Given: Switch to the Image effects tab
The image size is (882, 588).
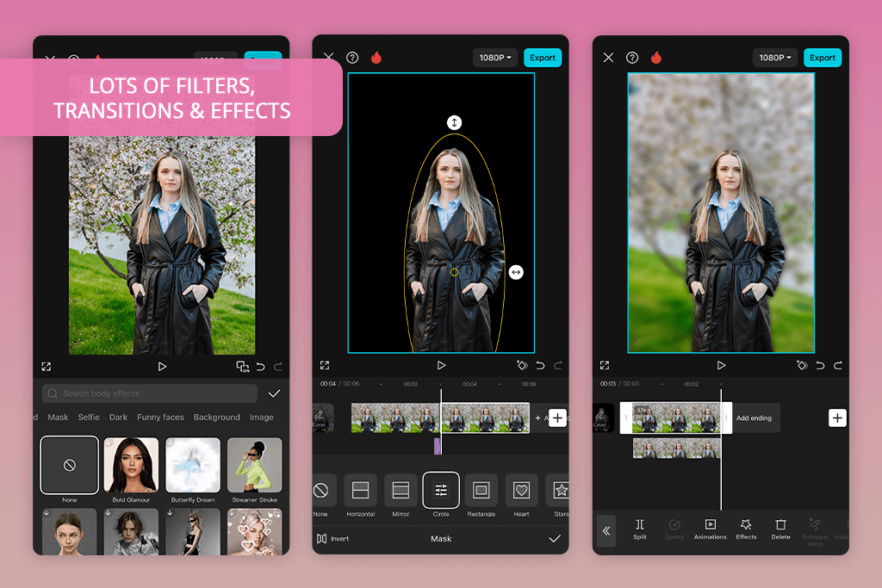Looking at the screenshot, I should (x=262, y=417).
